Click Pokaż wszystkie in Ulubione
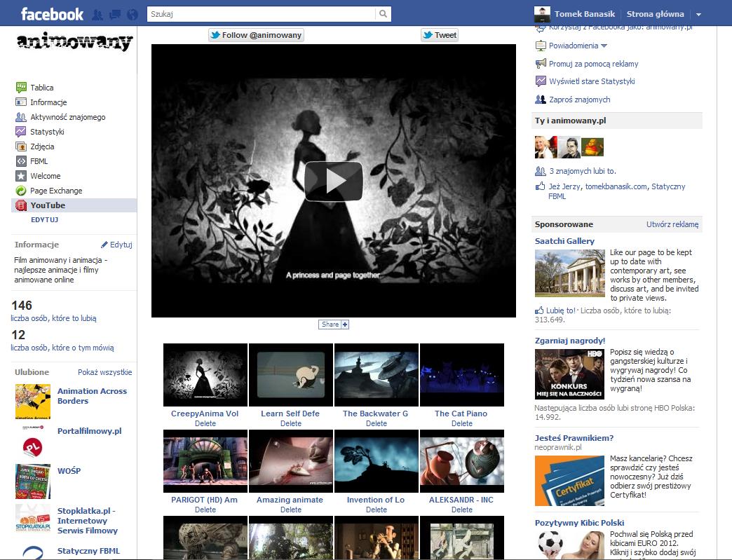The width and height of the screenshot is (732, 560). [x=104, y=372]
